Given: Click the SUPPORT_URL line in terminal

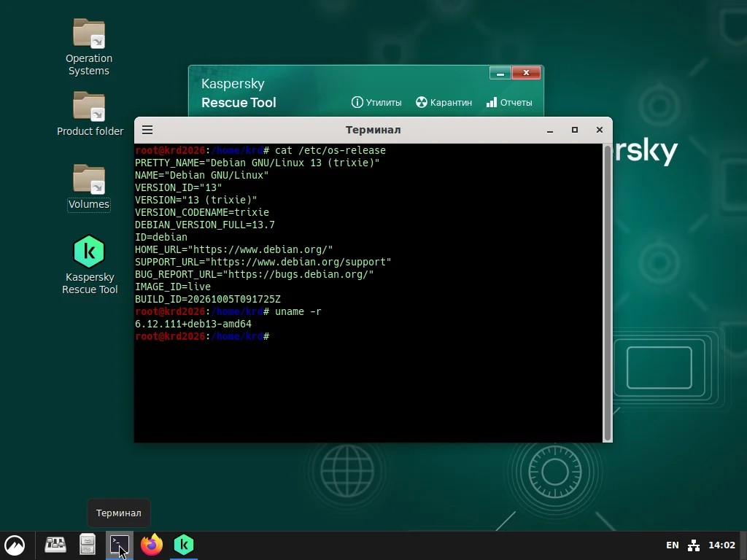Looking at the screenshot, I should (263, 262).
